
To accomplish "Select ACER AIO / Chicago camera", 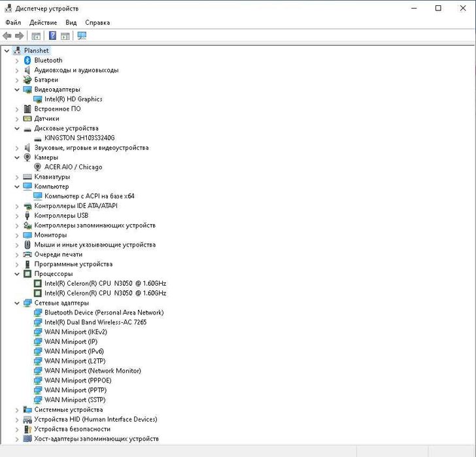I will tap(73, 167).
